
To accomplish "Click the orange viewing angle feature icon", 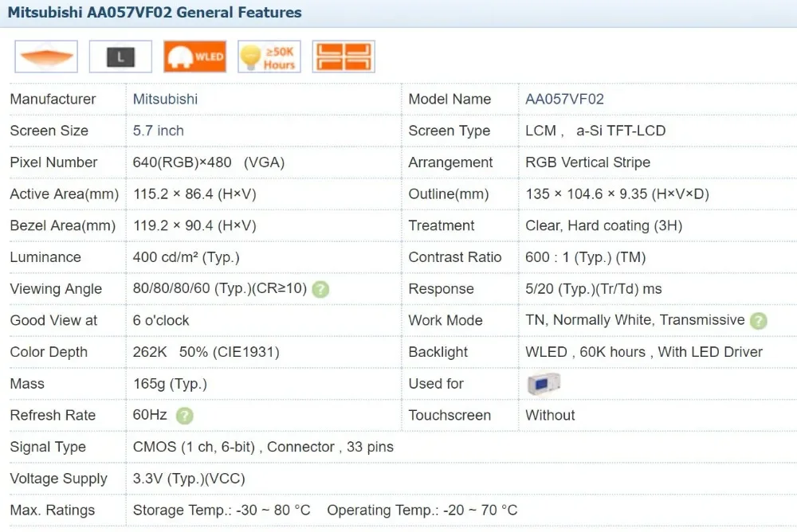I will click(x=46, y=57).
